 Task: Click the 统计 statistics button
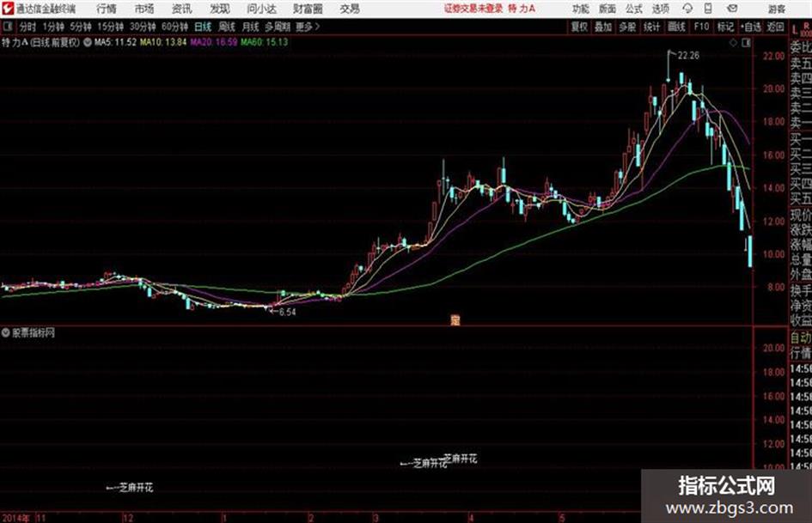(652, 27)
